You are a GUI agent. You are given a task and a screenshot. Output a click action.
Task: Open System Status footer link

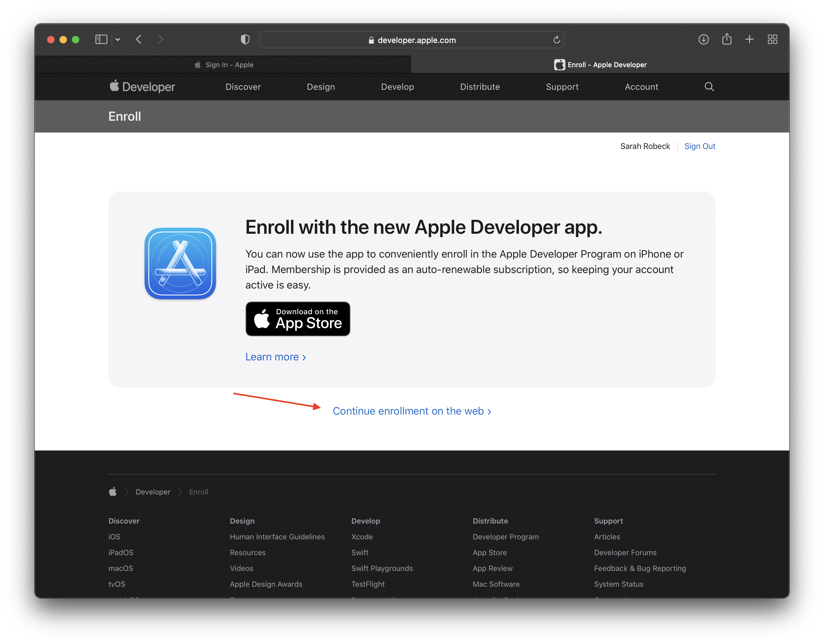(x=619, y=585)
